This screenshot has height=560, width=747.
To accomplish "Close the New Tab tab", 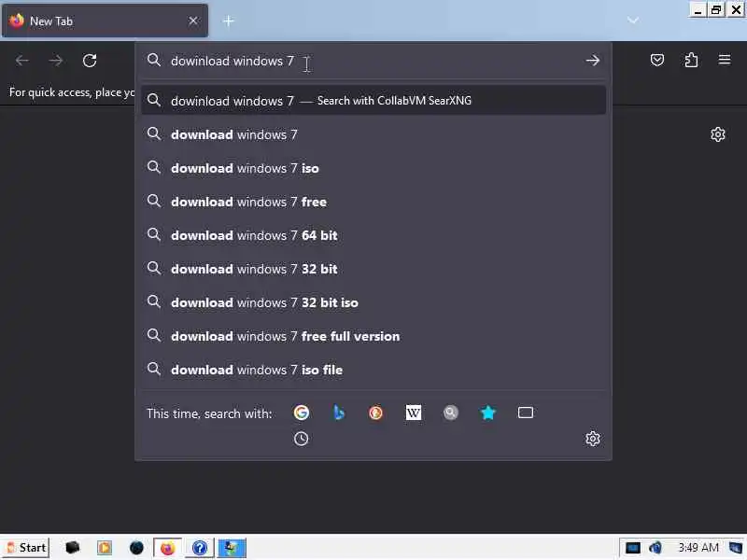I will click(193, 21).
